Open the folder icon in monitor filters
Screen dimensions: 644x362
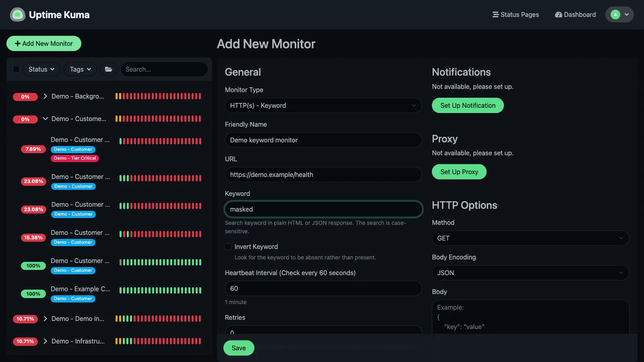109,69
